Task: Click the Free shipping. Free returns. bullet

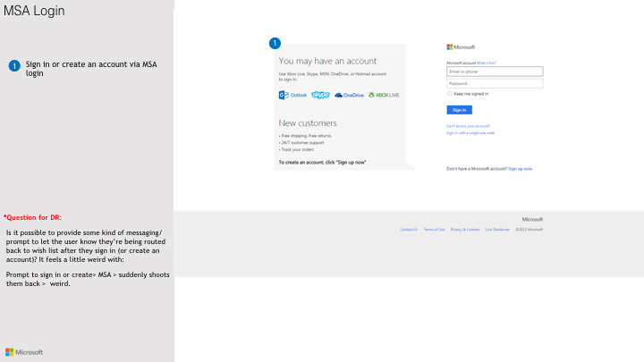Action: pos(305,136)
